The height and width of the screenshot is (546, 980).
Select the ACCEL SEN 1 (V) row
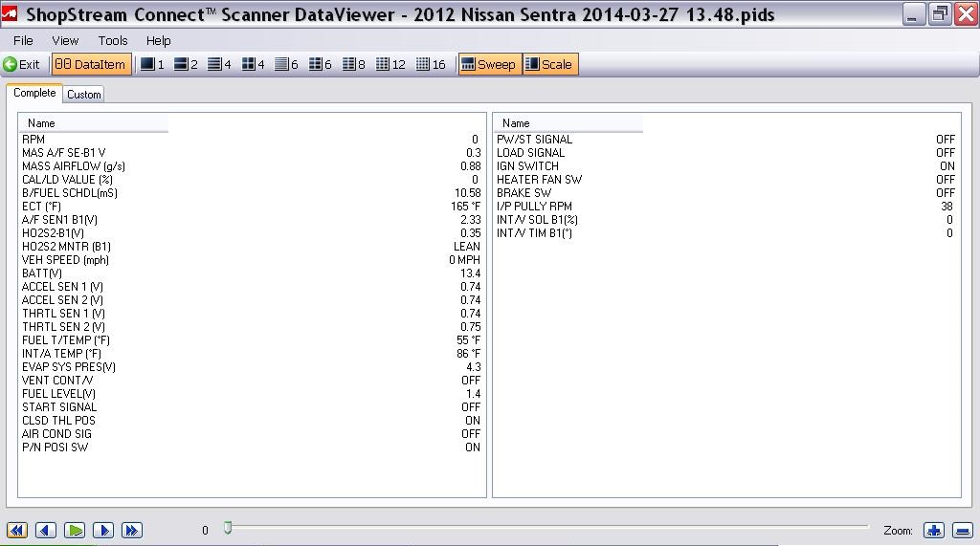(x=252, y=287)
